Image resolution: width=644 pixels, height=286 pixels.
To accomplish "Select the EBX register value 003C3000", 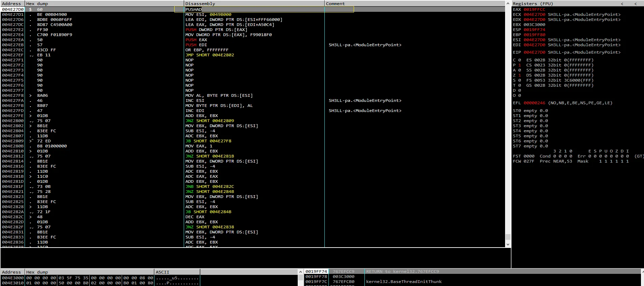I will point(534,25).
